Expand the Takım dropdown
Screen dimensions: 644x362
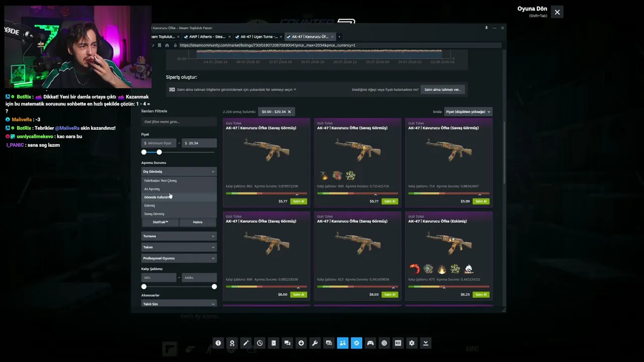click(x=179, y=247)
